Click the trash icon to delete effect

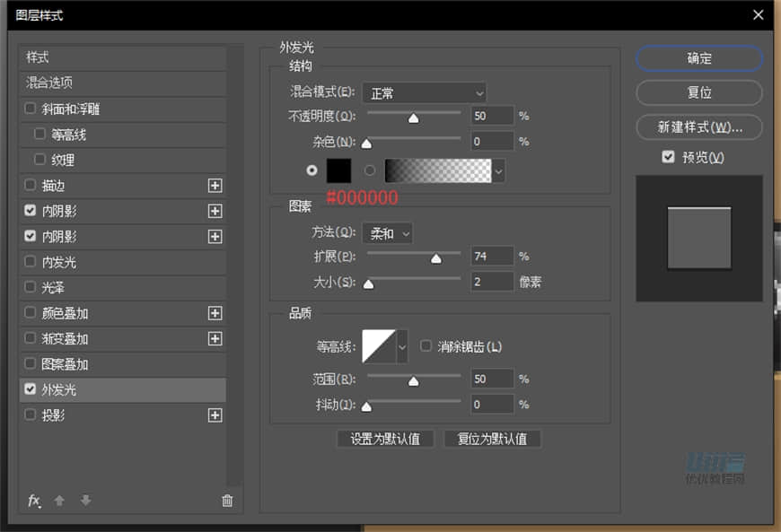click(228, 501)
